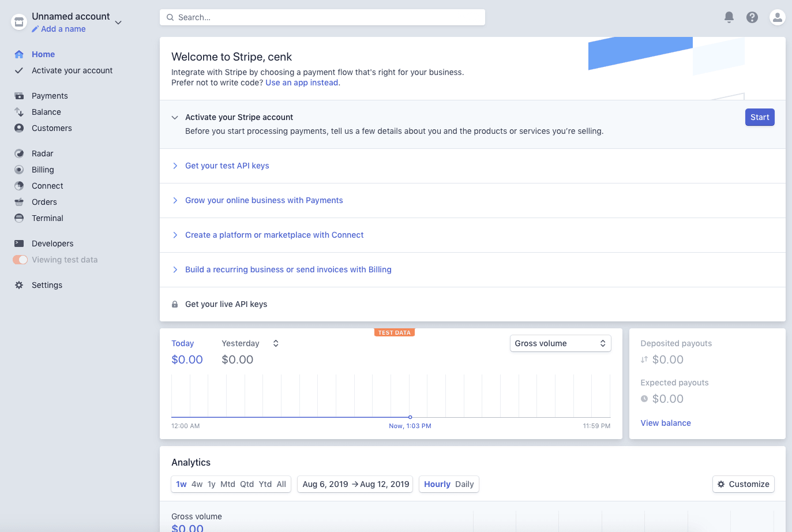Viewport: 792px width, 532px height.
Task: Click the Customers person icon
Action: (x=19, y=128)
